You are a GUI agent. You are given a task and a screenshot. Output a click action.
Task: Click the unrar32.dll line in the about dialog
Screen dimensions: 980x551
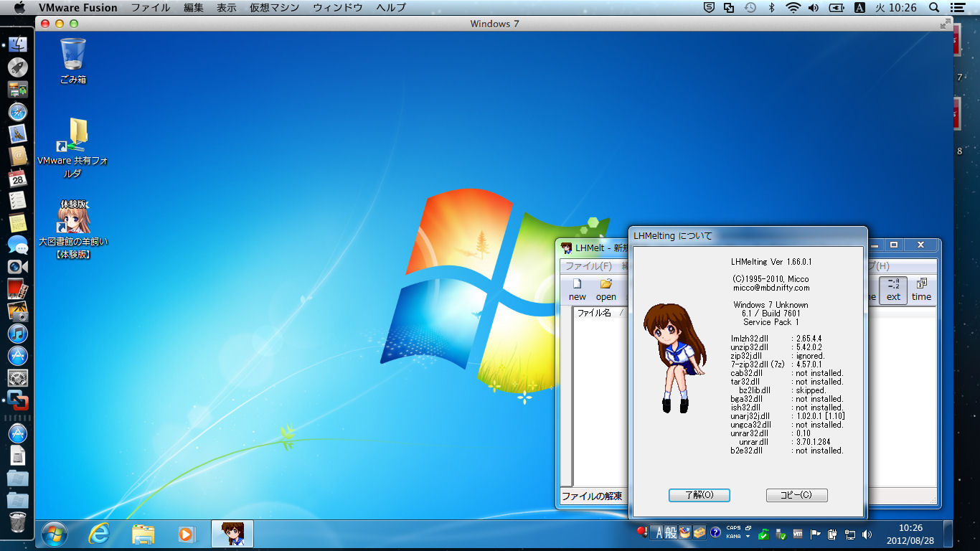point(771,433)
